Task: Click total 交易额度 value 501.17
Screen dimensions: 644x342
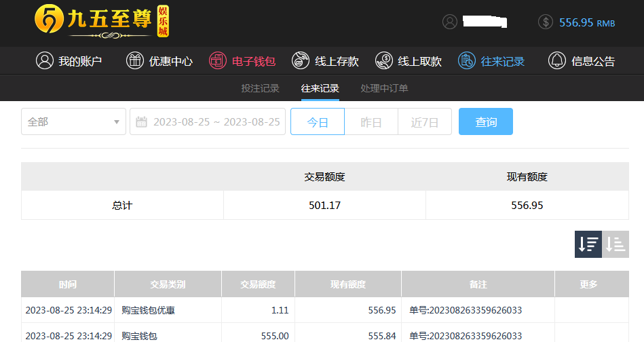Action: [x=324, y=206]
